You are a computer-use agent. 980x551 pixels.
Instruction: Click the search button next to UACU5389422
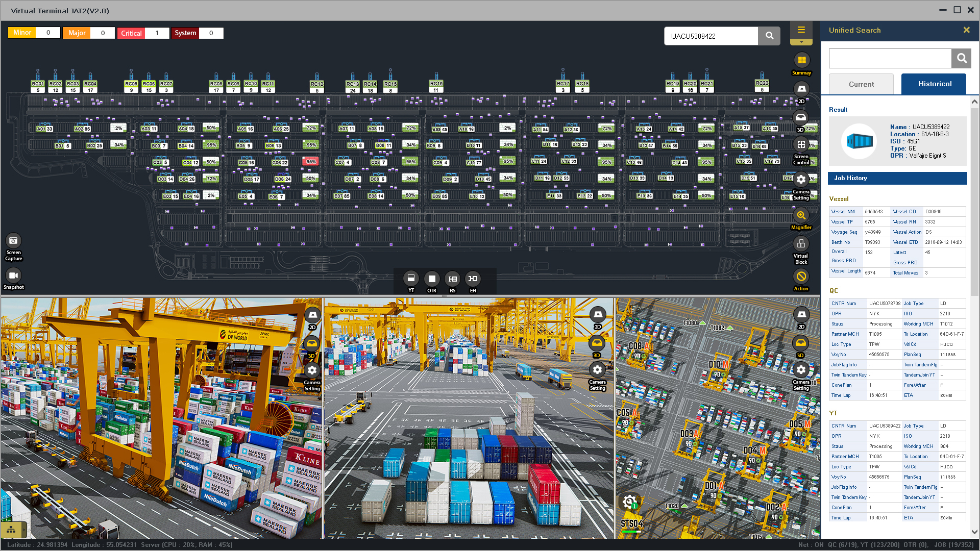[x=769, y=36]
